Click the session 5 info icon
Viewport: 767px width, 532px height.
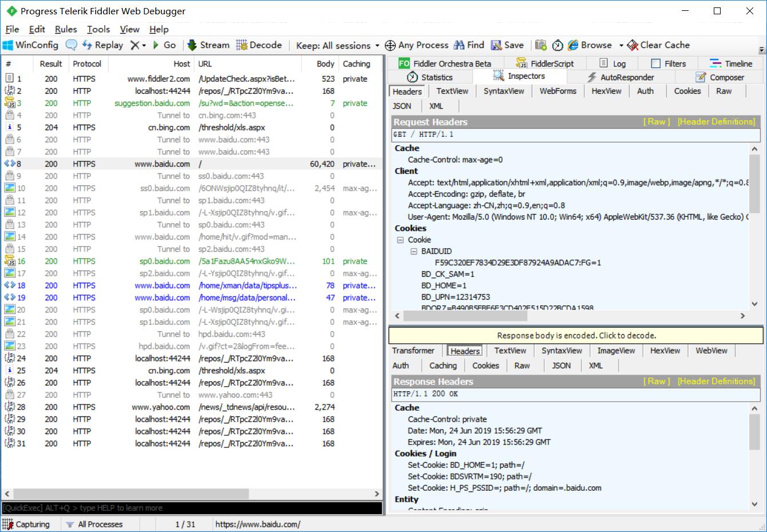tap(9, 128)
